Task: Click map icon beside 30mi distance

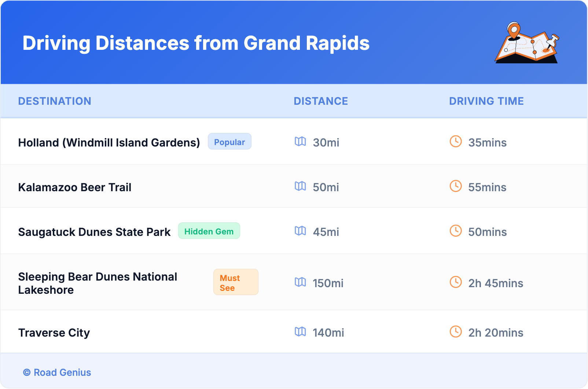Action: 300,141
